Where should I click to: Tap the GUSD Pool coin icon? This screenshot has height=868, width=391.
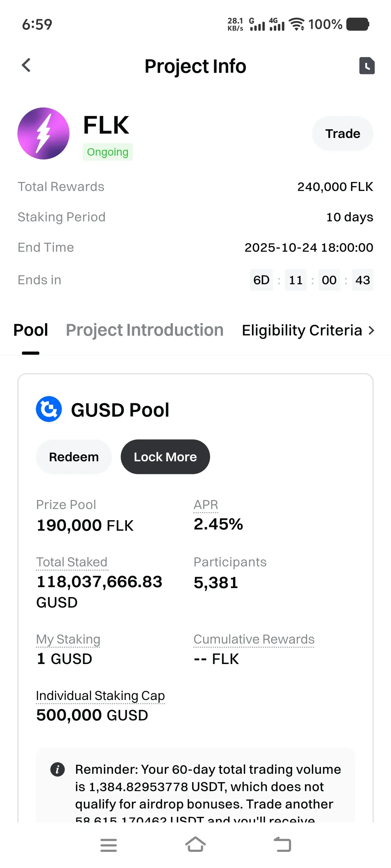[49, 409]
